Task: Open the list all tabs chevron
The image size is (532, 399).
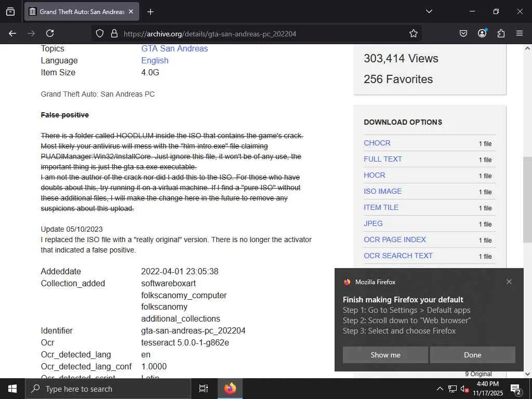Action: coord(429,11)
